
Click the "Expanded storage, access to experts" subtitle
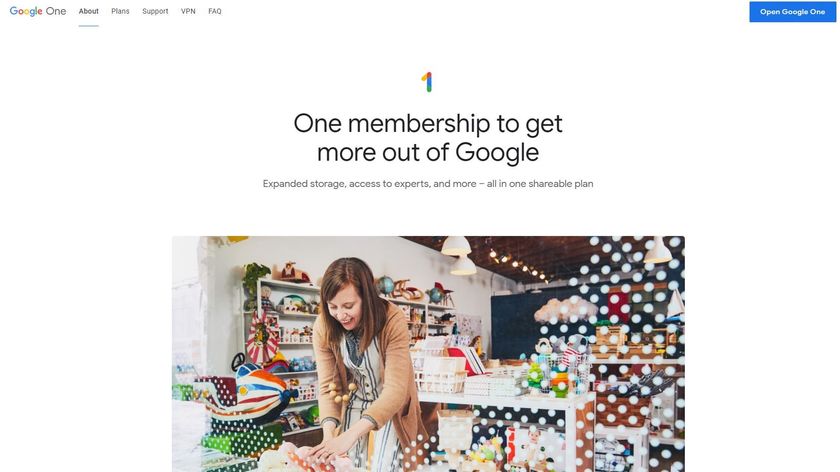pyautogui.click(x=428, y=184)
